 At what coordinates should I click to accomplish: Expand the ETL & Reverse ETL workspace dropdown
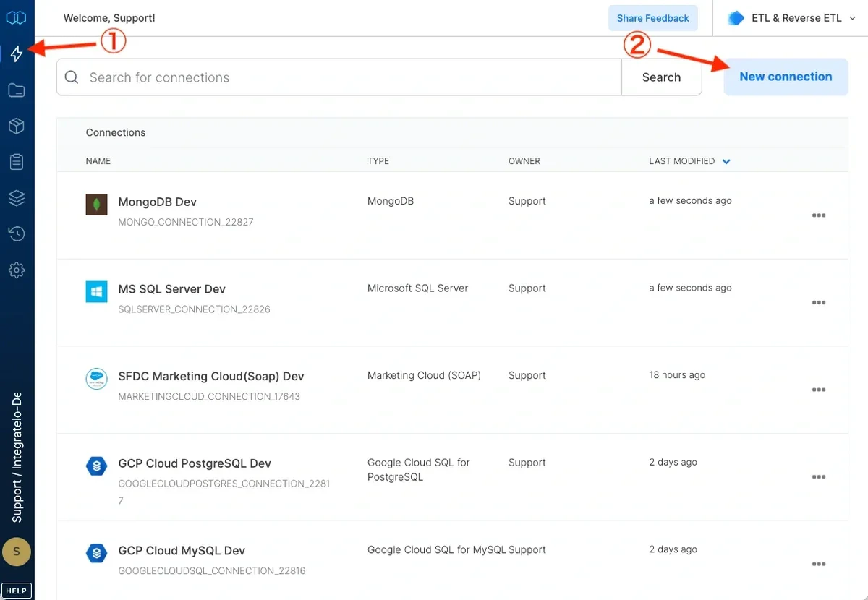coord(789,17)
